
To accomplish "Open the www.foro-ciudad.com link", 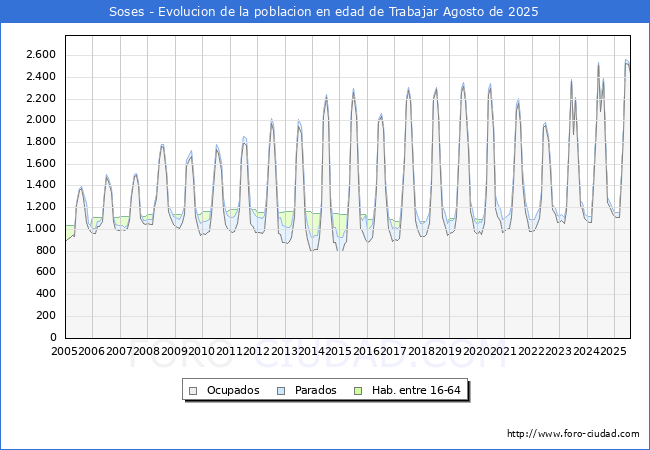I will tap(573, 434).
